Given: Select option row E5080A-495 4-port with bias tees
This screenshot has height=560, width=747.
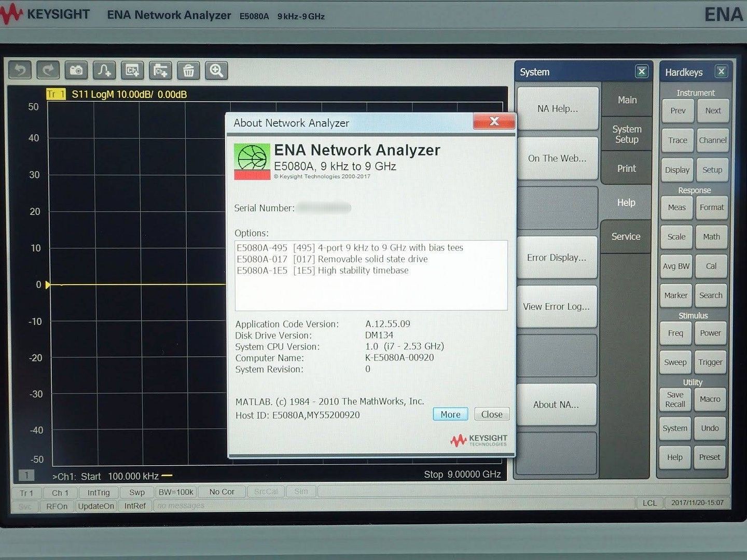Looking at the screenshot, I should 350,248.
